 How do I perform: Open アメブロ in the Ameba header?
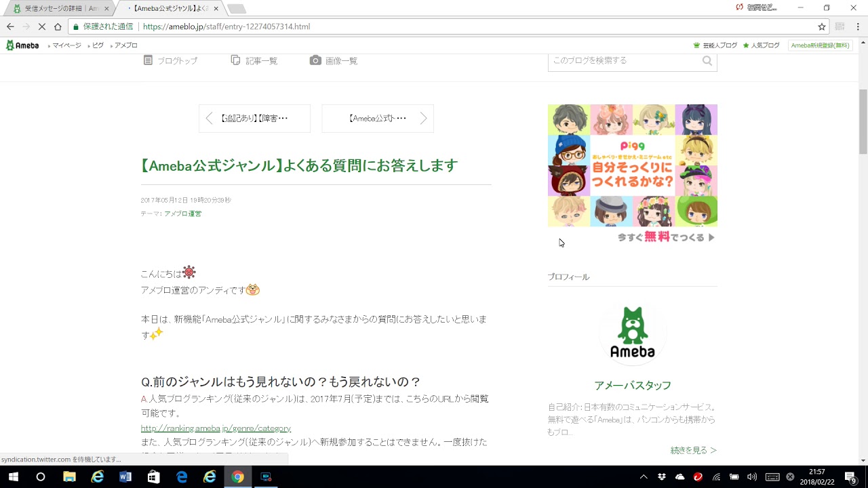pos(125,45)
